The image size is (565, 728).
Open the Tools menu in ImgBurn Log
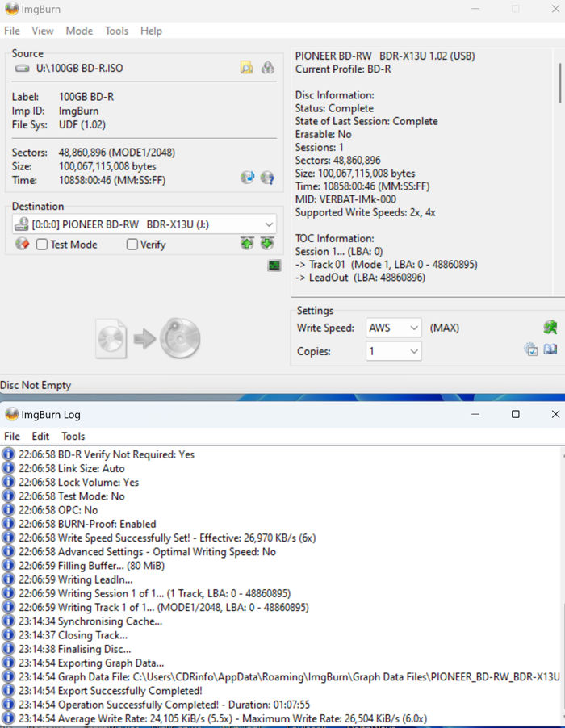tap(73, 436)
